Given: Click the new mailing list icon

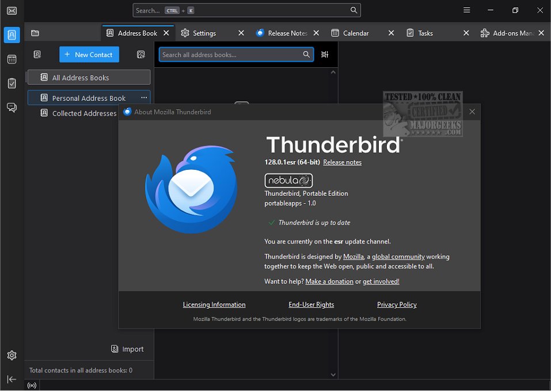Looking at the screenshot, I should tap(140, 55).
